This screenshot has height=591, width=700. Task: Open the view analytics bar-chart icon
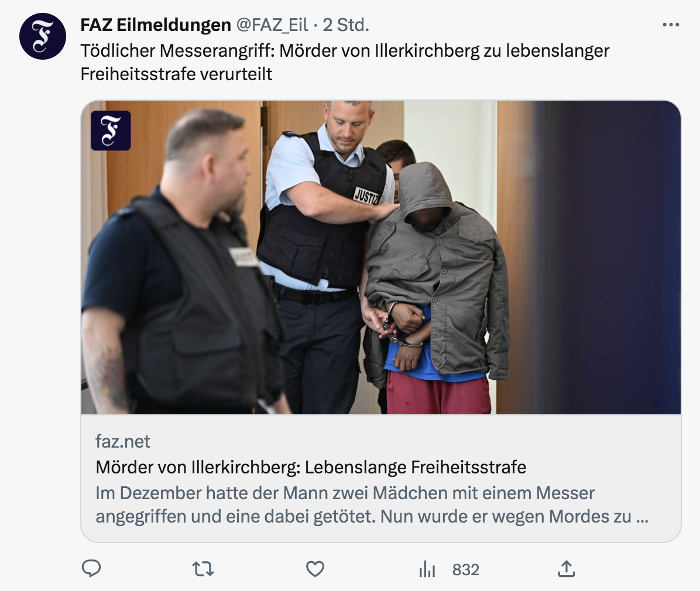point(427,569)
